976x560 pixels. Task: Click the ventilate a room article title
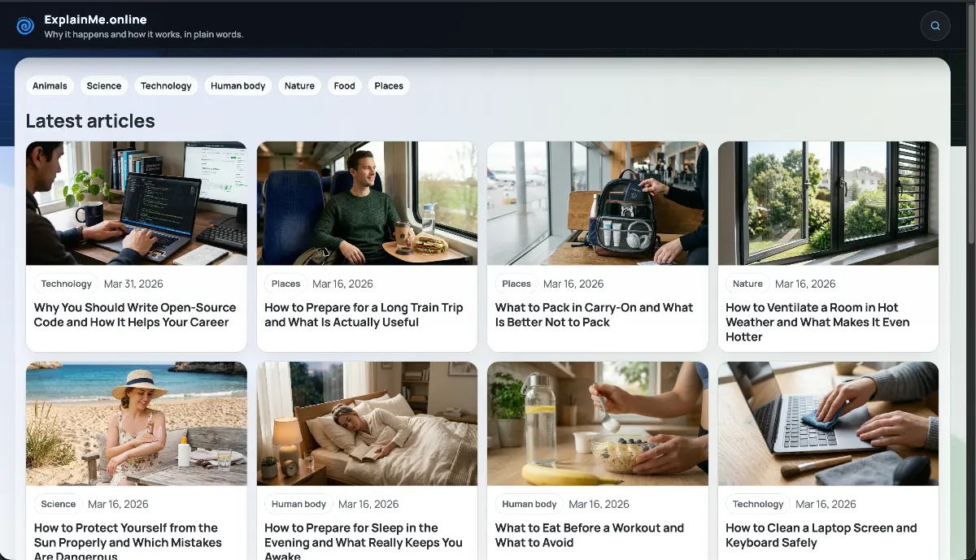[817, 322]
